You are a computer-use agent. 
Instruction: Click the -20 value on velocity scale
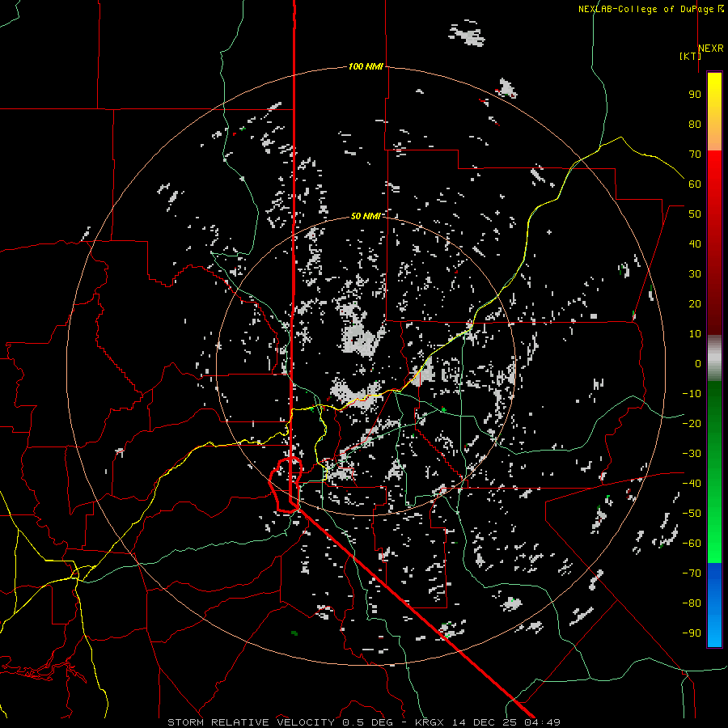point(692,424)
